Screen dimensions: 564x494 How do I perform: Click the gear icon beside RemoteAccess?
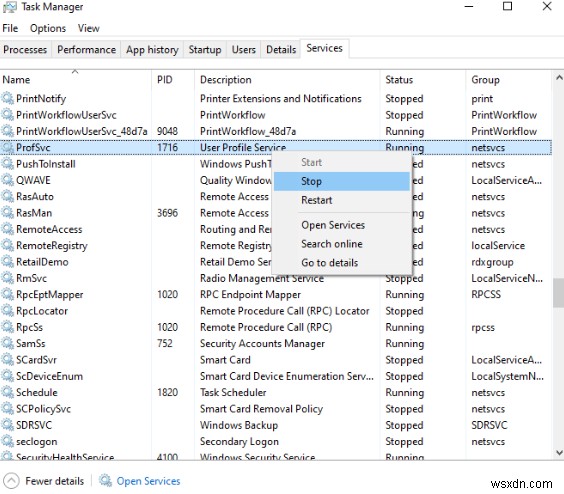pos(7,229)
